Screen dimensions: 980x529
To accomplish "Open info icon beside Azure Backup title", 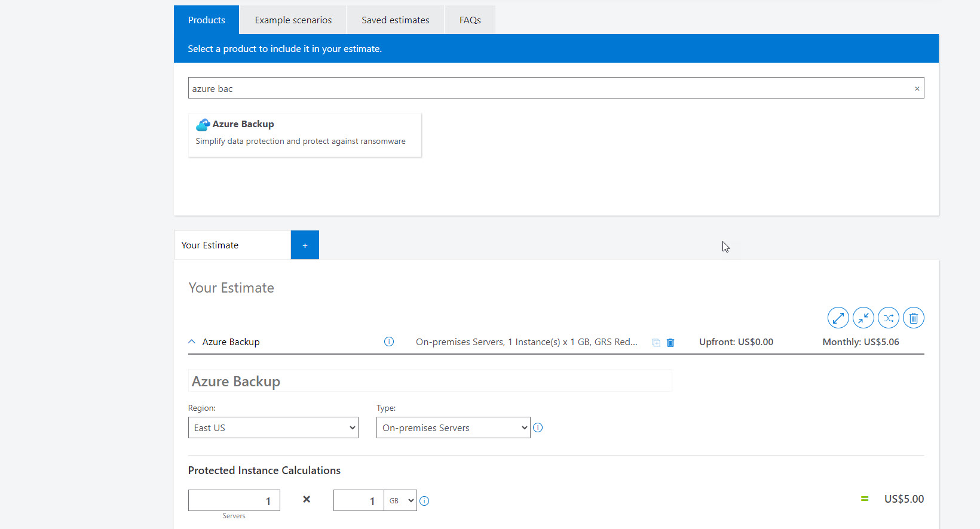I will coord(389,342).
